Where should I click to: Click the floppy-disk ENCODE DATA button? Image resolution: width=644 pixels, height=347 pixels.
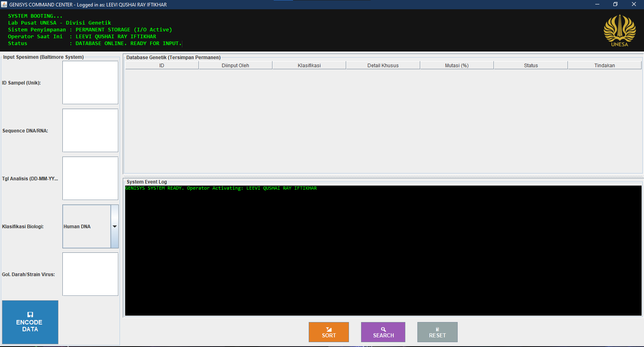(30, 322)
